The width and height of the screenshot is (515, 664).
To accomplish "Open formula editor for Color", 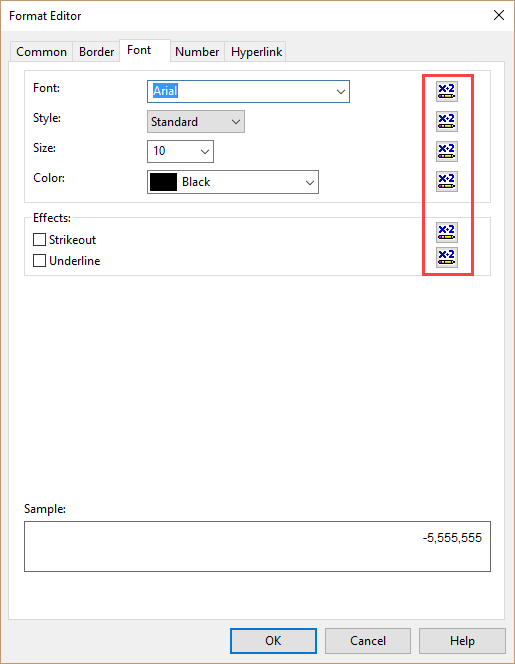I will click(x=447, y=181).
